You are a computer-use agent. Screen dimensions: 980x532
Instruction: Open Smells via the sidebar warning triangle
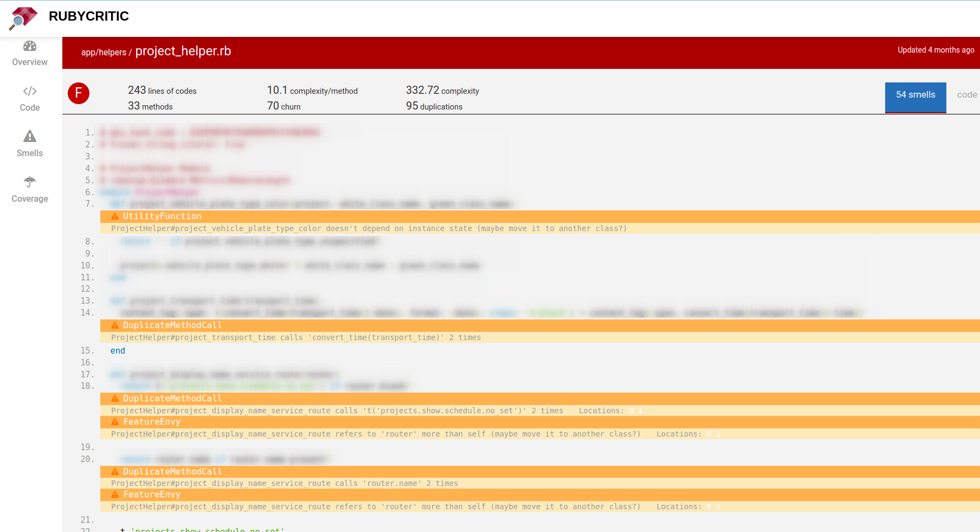(x=30, y=137)
